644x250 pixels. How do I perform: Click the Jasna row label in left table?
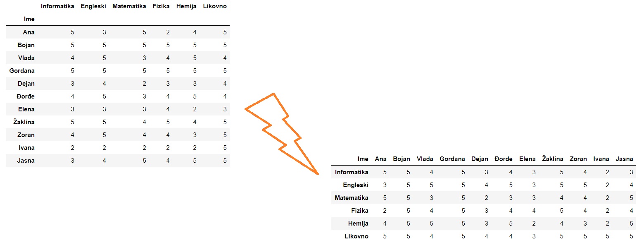pyautogui.click(x=26, y=161)
